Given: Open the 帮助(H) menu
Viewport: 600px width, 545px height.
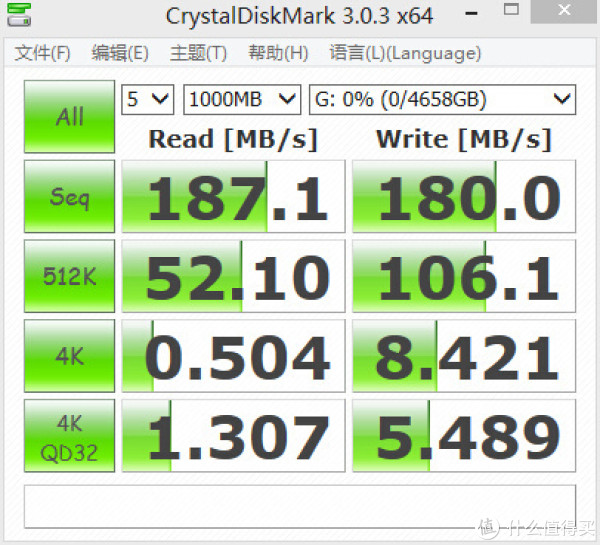Looking at the screenshot, I should pos(278,53).
